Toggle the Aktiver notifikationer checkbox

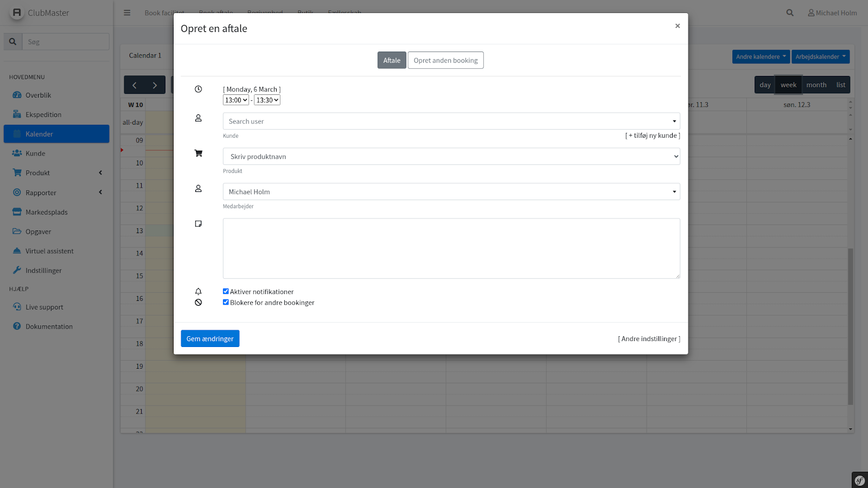226,291
